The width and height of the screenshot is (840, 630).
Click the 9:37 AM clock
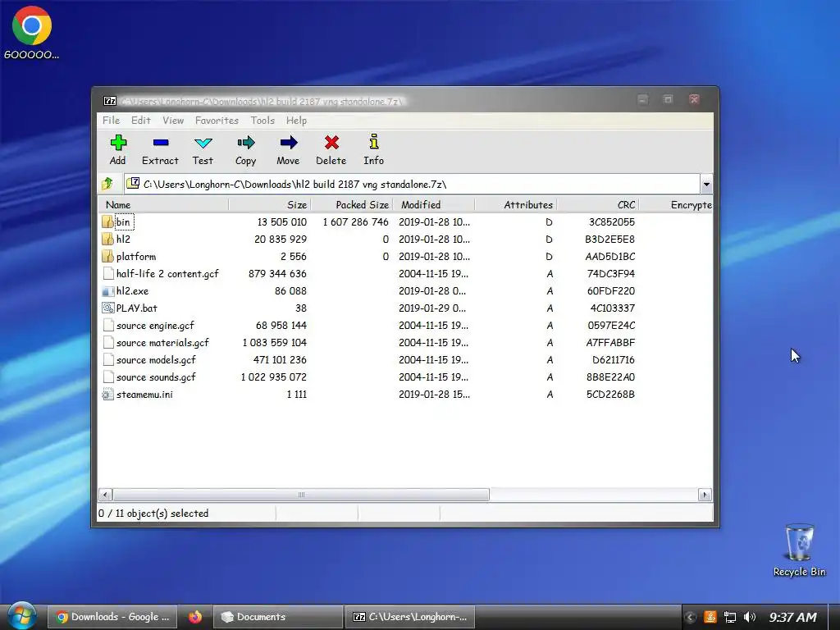pos(793,617)
